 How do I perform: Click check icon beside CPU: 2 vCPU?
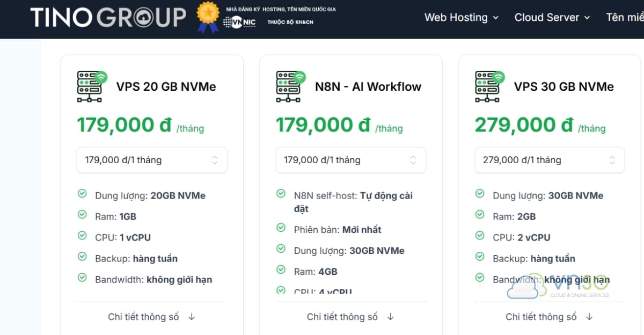[480, 235]
